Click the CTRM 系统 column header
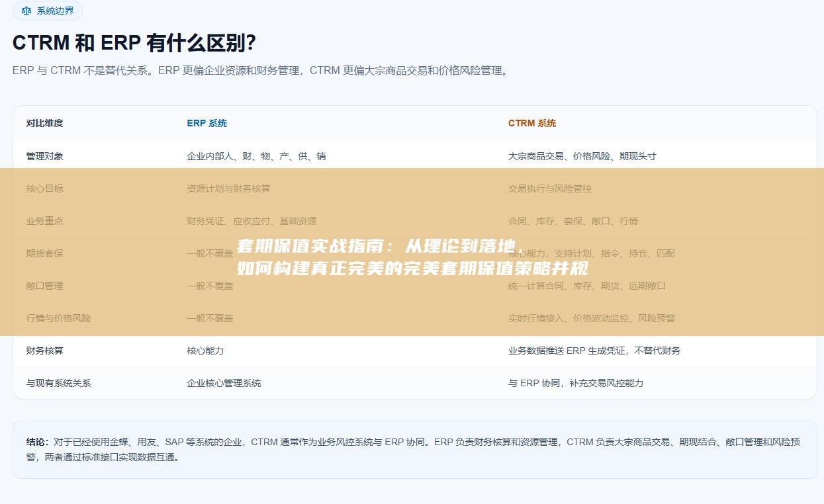 point(532,123)
